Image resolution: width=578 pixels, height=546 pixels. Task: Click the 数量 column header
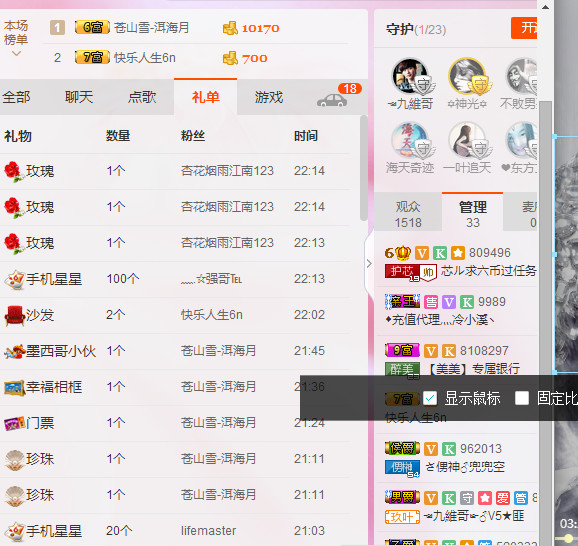tap(118, 136)
